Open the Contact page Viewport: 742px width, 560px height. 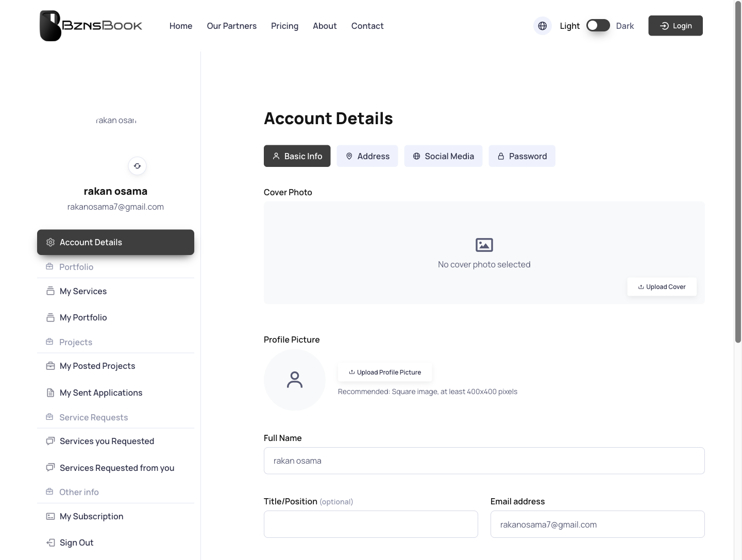[x=367, y=26]
